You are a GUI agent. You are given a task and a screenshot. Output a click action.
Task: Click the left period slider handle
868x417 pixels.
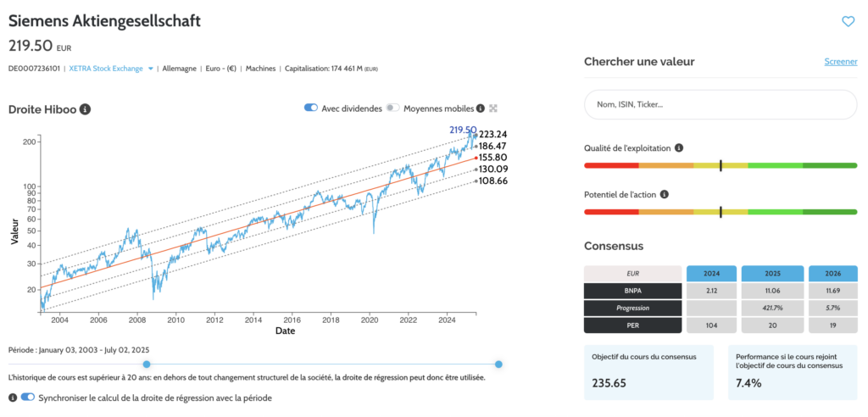tap(147, 364)
